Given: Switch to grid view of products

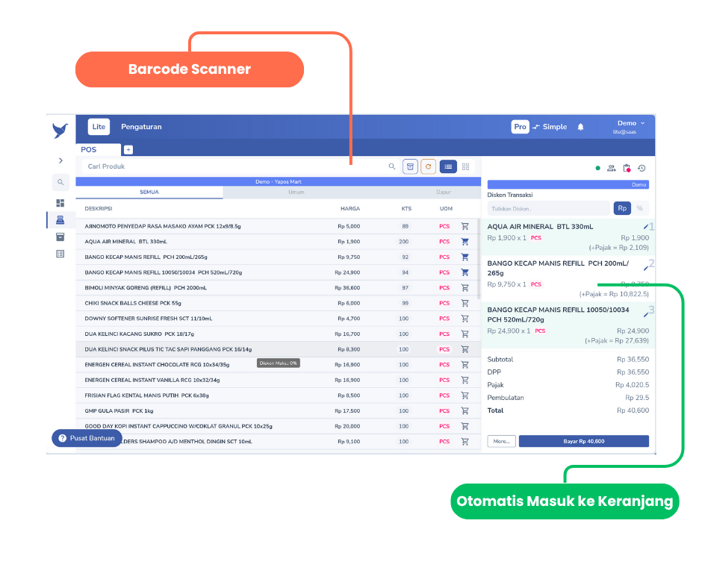Looking at the screenshot, I should click(465, 166).
